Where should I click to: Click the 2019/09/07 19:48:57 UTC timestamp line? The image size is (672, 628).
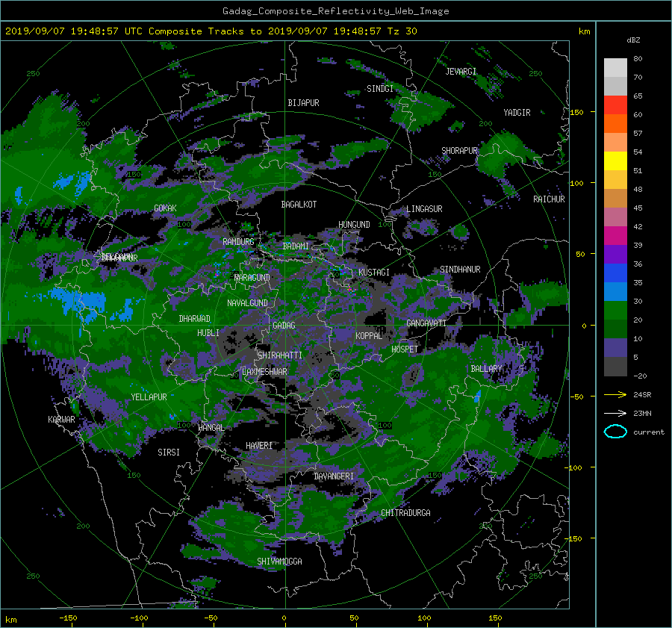tap(211, 31)
